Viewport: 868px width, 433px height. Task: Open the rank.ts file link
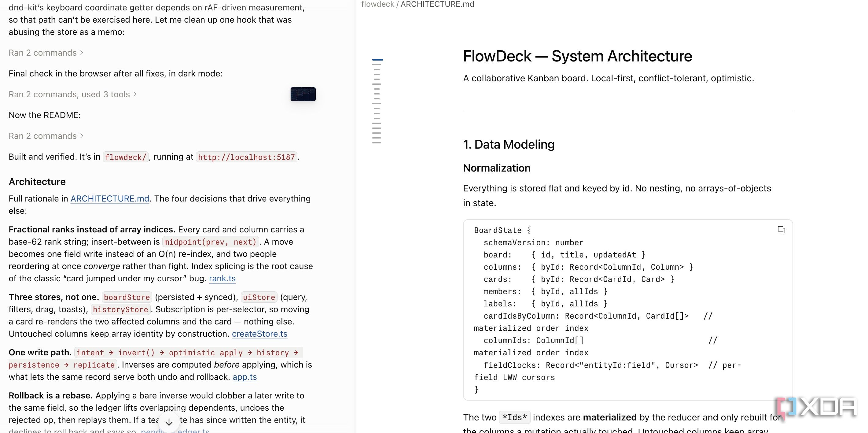(x=222, y=279)
